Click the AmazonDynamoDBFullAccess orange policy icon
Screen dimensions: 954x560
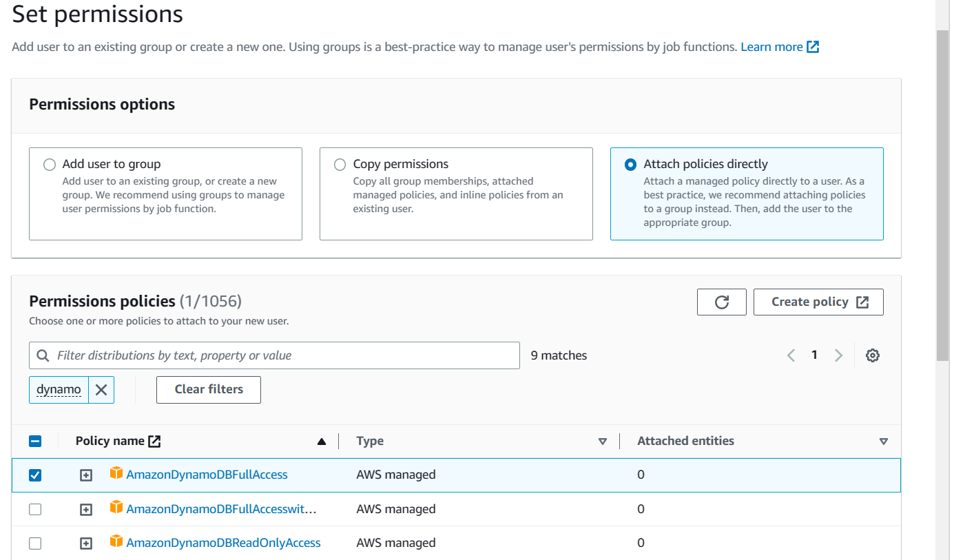click(x=116, y=474)
